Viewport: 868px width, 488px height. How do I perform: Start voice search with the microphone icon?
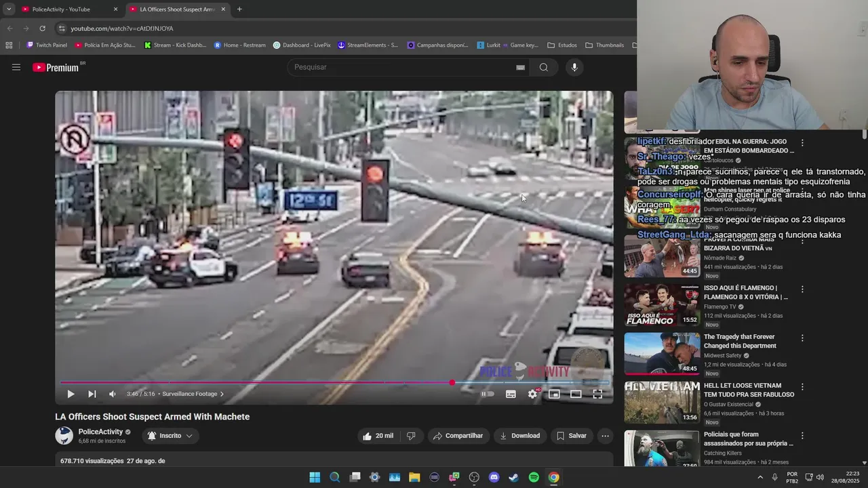click(x=574, y=67)
